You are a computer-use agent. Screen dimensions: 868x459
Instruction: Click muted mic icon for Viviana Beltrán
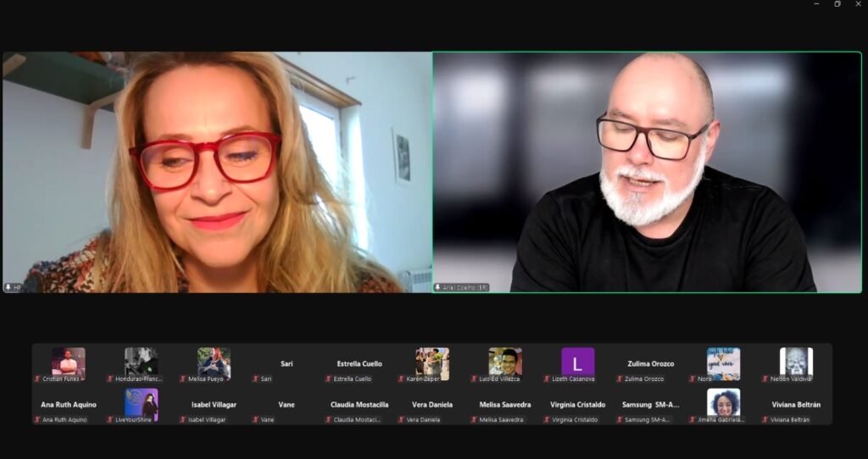765,420
